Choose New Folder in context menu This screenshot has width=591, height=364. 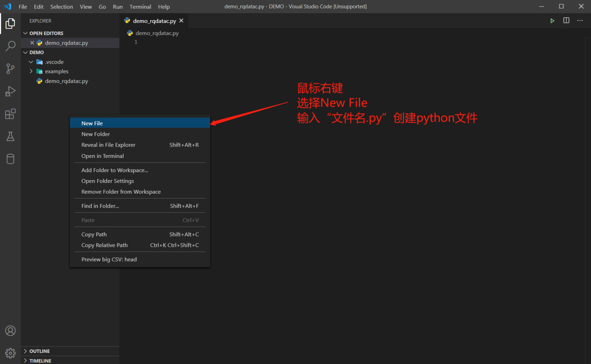(x=96, y=134)
